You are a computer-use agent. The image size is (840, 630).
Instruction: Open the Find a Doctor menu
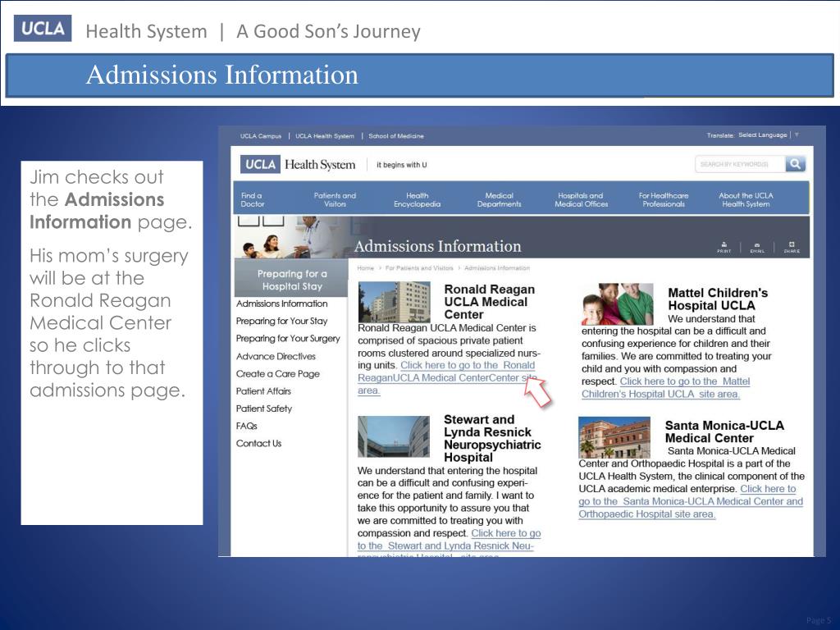click(253, 200)
